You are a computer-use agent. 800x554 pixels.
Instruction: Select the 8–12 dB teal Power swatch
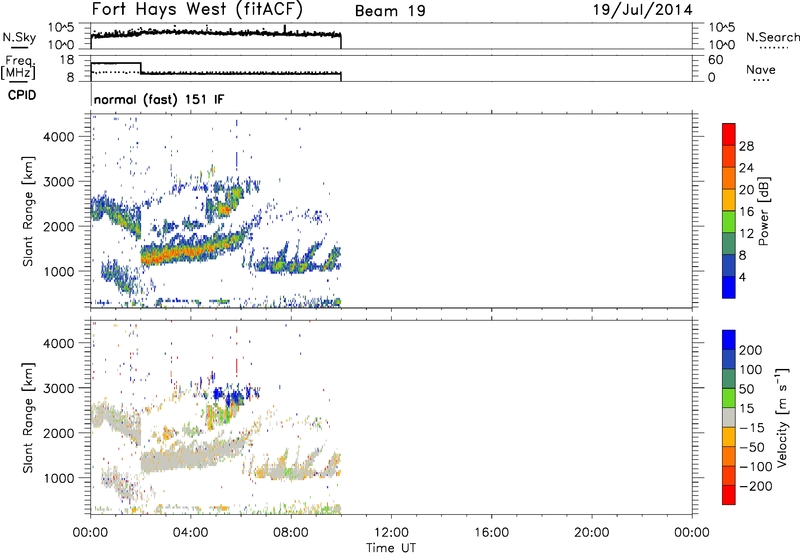729,244
